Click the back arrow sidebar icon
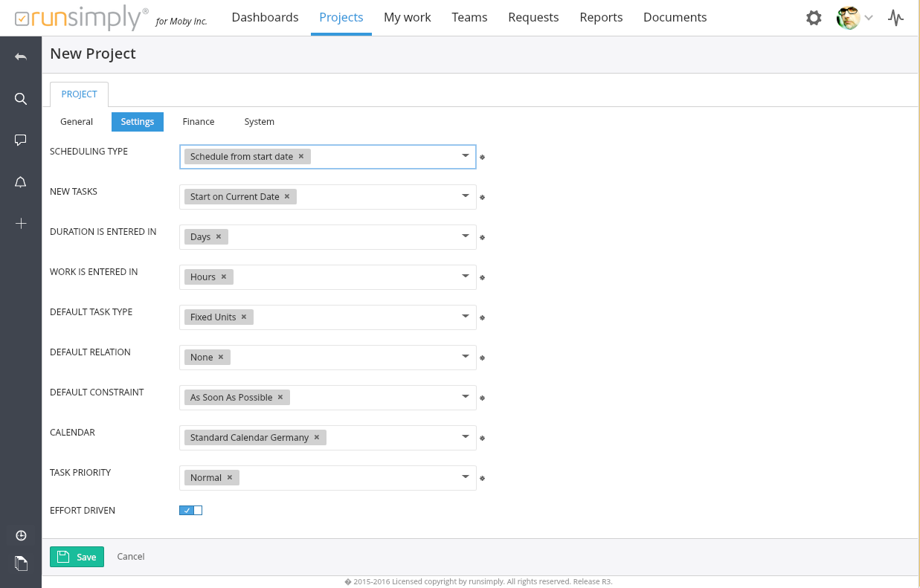 (21, 57)
